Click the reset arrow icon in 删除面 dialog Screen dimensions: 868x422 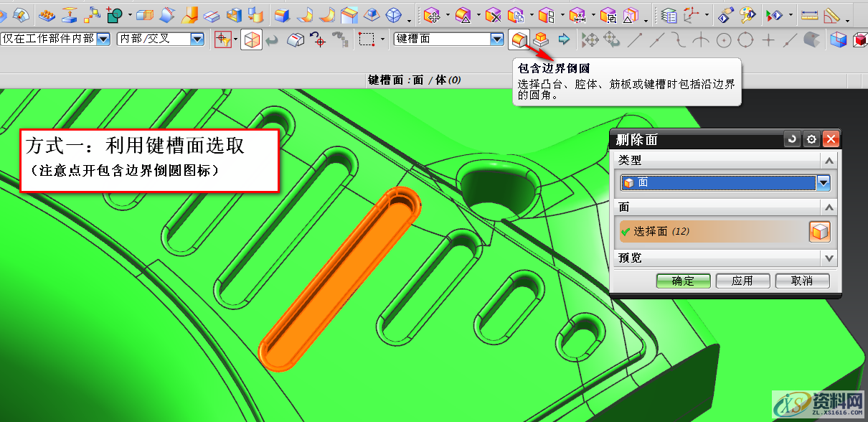[x=792, y=139]
